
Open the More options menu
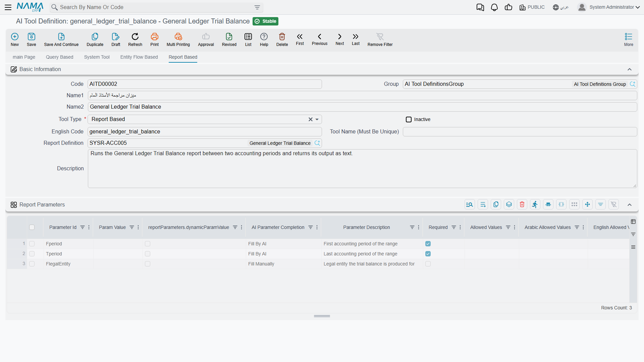tap(629, 40)
